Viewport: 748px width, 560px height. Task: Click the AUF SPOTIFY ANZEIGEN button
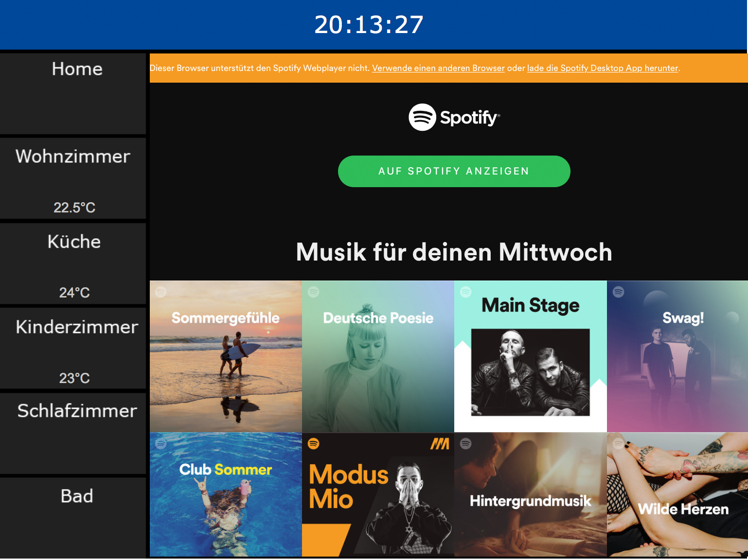click(x=454, y=171)
